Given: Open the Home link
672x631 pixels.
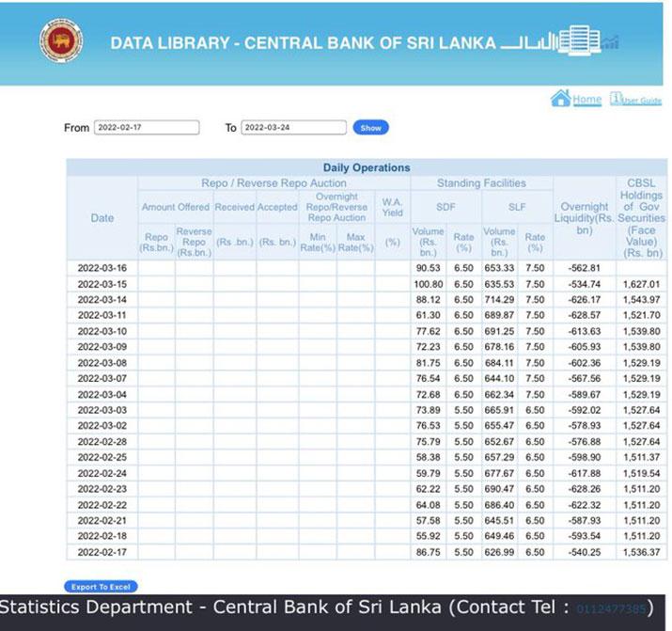Looking at the screenshot, I should [x=586, y=100].
